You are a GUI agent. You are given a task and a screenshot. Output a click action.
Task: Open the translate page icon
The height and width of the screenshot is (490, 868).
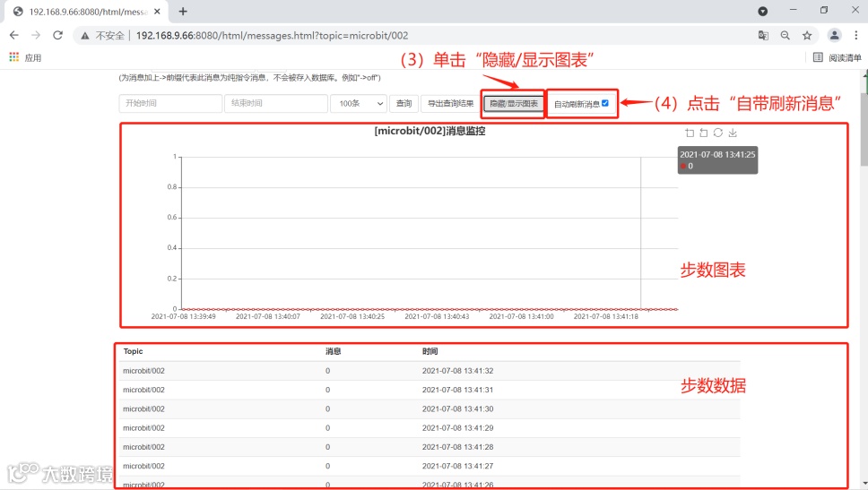(x=763, y=36)
